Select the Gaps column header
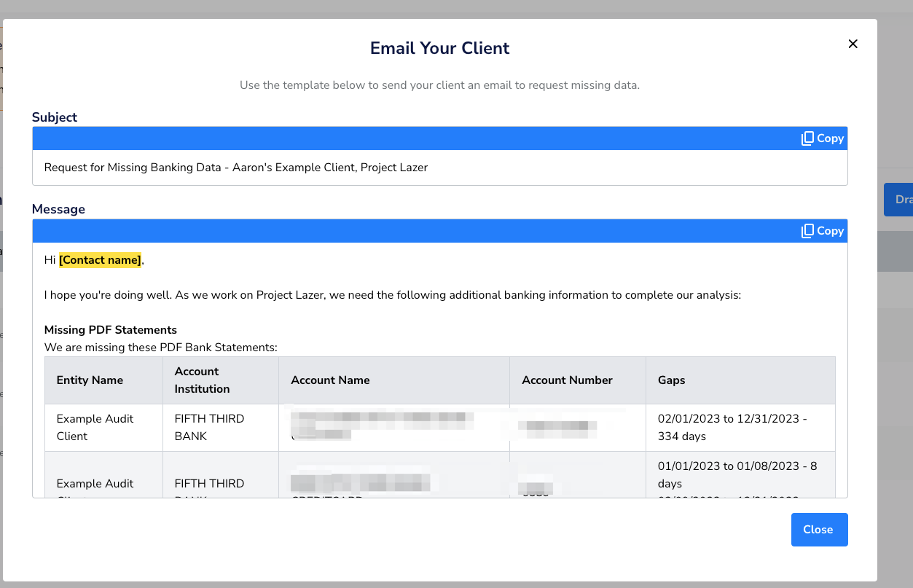913x588 pixels. click(x=740, y=380)
